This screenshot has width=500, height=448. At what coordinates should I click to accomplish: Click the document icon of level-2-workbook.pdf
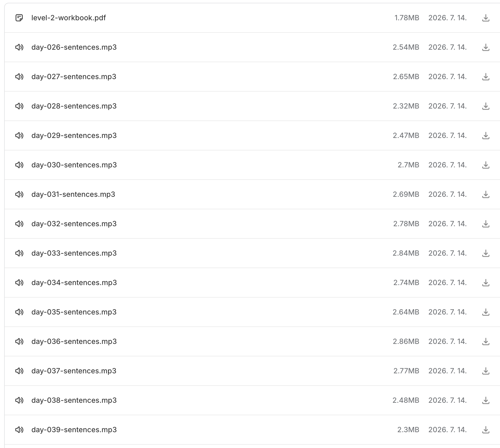[x=19, y=18]
